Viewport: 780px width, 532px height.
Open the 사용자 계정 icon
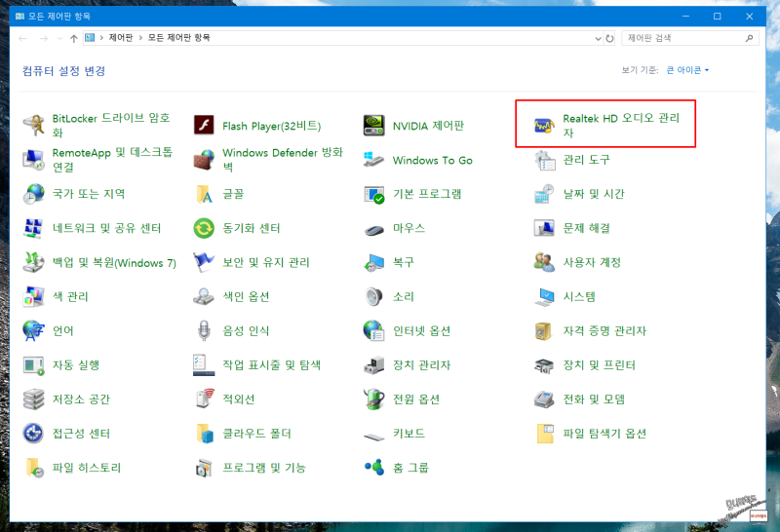tap(544, 262)
